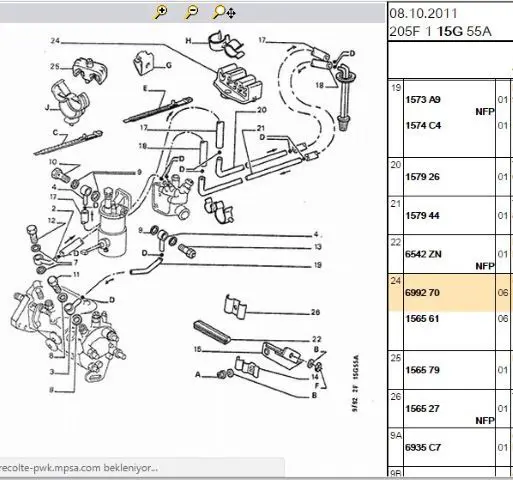Click the date 08.10.2011 header text
The width and height of the screenshot is (513, 480).
coord(423,13)
